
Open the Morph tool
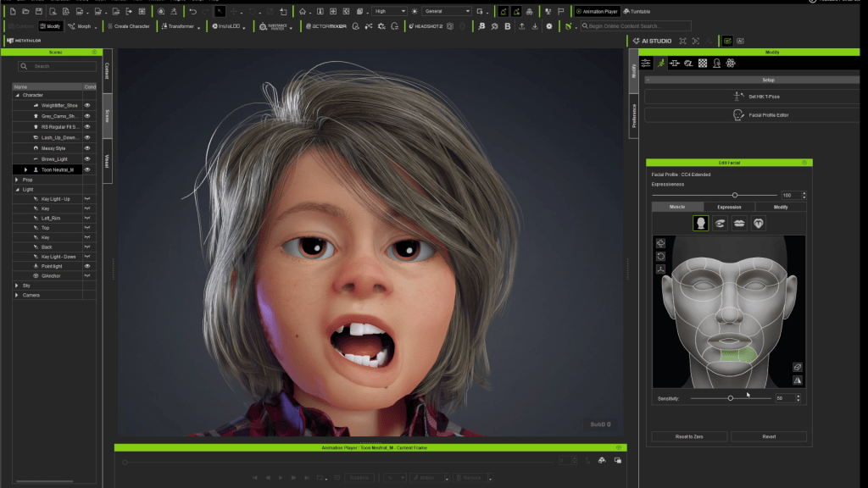[x=80, y=26]
